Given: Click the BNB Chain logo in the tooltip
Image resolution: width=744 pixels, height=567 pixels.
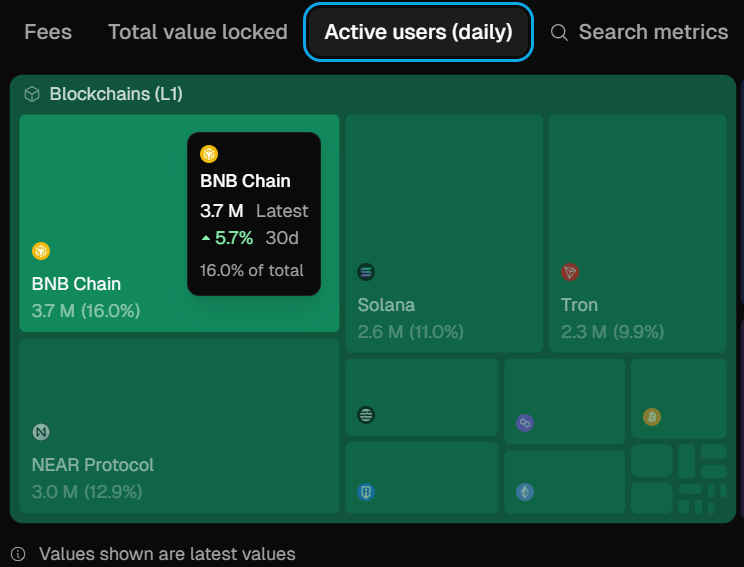Looking at the screenshot, I should tap(209, 154).
